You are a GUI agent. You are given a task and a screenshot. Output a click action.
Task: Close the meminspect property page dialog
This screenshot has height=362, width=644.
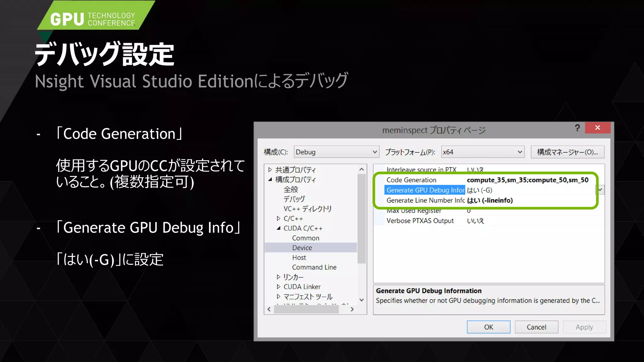597,128
